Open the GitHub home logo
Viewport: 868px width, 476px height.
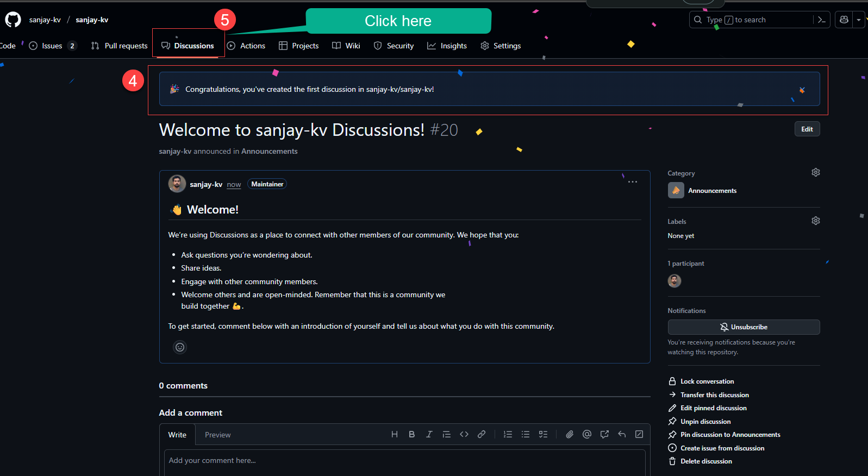13,20
